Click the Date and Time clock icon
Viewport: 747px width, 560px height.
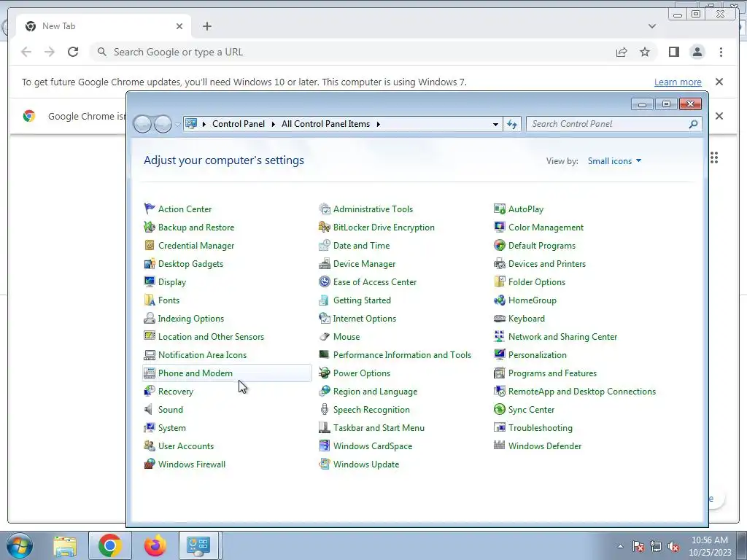[x=325, y=245]
